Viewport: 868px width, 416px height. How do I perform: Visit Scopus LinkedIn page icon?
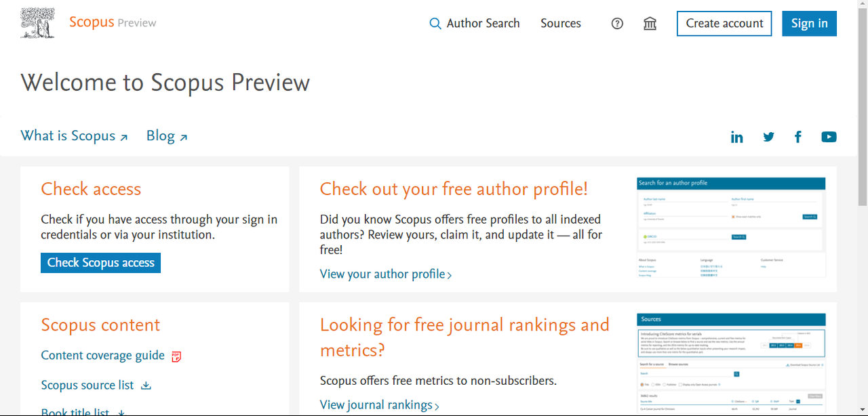click(736, 137)
